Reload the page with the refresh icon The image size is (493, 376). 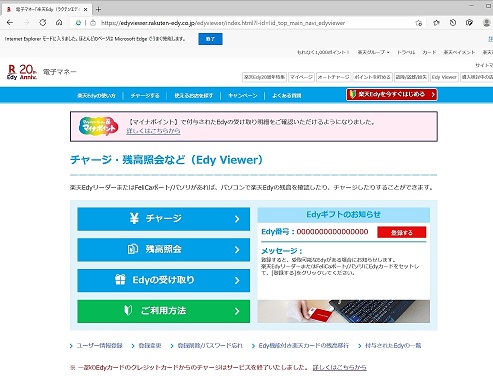[43, 23]
